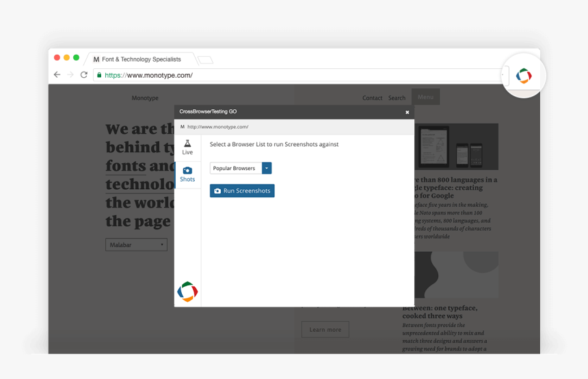Click the 'Select a Browser List' instruction text
588x379 pixels.
click(x=274, y=144)
